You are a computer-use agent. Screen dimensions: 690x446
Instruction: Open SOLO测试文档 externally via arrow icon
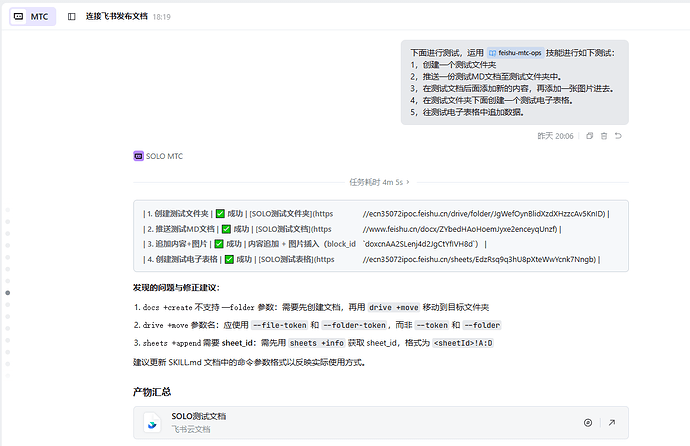tap(612, 423)
